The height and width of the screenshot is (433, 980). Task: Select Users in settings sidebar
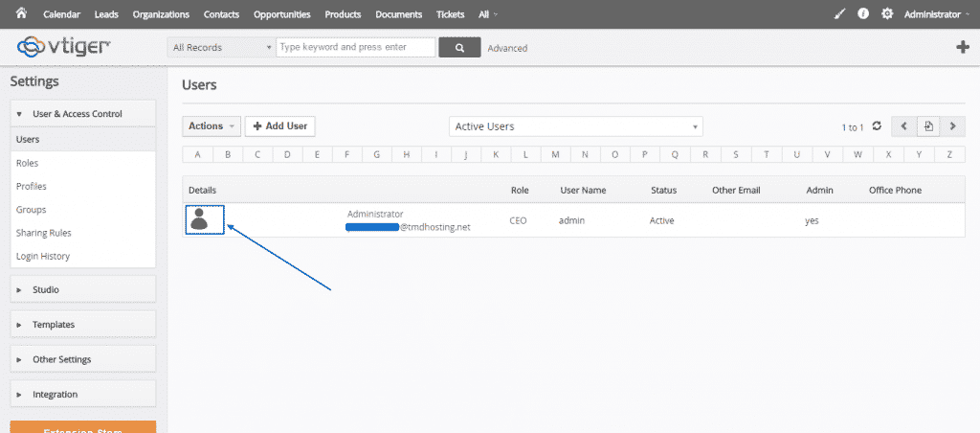[83, 140]
